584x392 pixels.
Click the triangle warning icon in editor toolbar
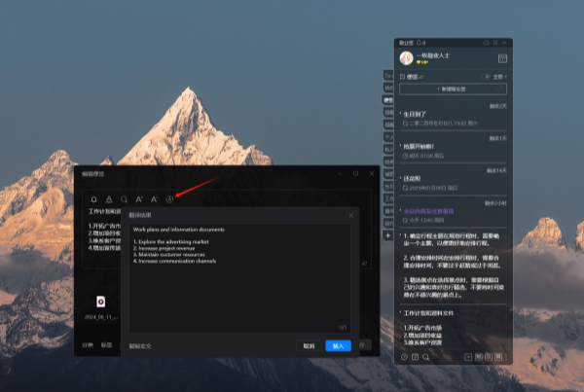click(107, 198)
